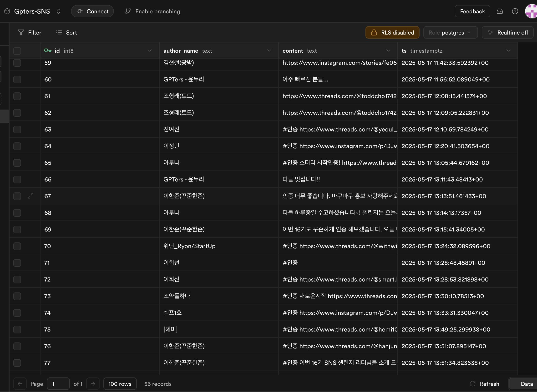This screenshot has height=392, width=537.
Task: Go to next page arrow
Action: pyautogui.click(x=93, y=384)
